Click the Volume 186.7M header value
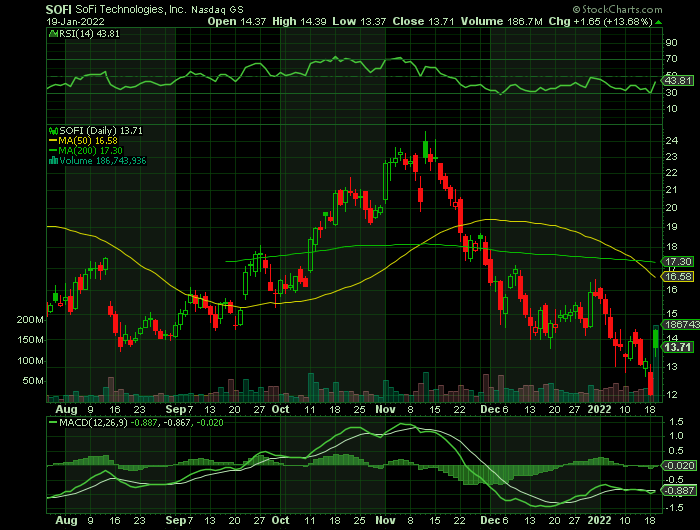The width and height of the screenshot is (700, 530). (x=502, y=21)
